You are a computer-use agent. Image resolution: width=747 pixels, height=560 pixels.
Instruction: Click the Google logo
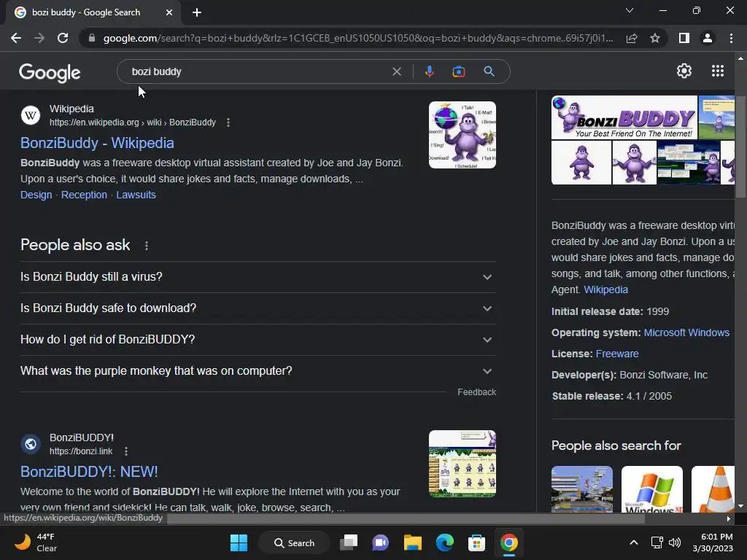[50, 73]
